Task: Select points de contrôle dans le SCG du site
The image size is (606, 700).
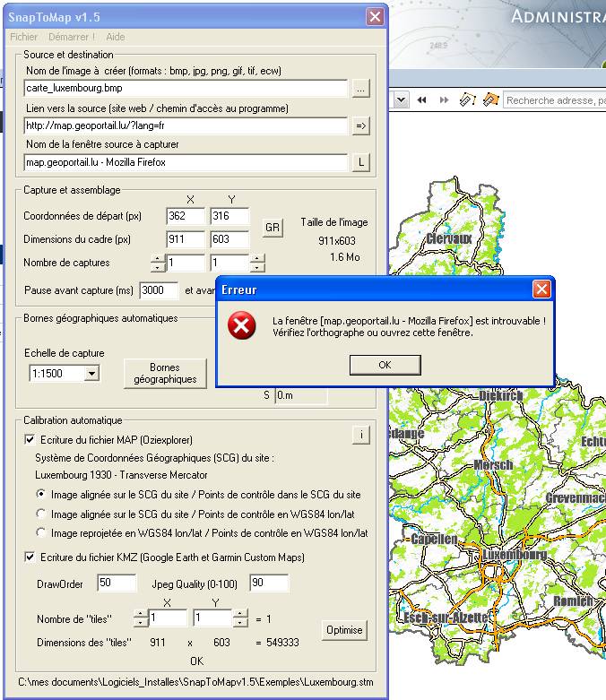Action: (41, 494)
